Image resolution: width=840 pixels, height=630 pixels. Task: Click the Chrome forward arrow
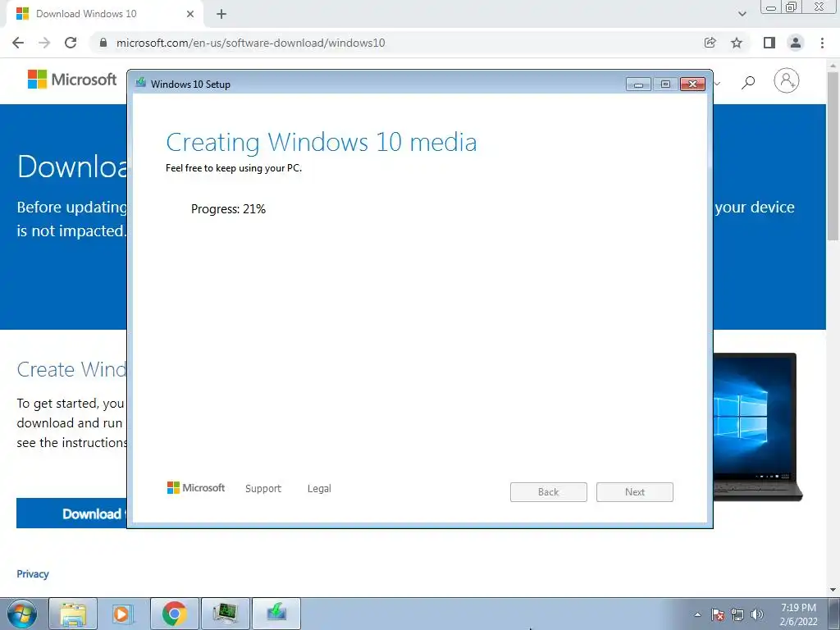[x=44, y=43]
